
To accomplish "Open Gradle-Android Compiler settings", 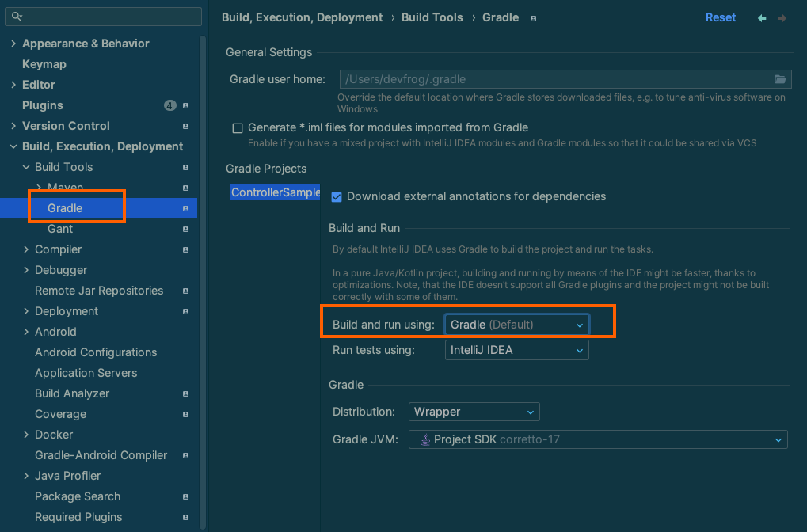I will click(101, 455).
